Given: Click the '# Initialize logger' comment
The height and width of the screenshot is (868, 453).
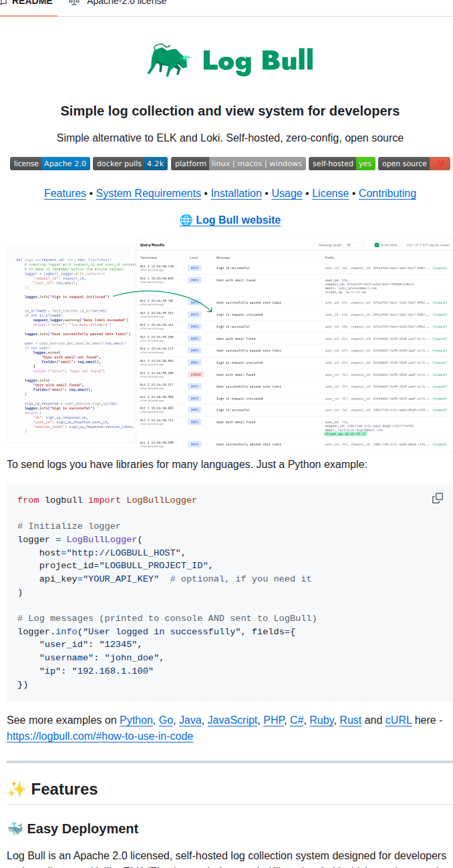Looking at the screenshot, I should click(69, 526).
